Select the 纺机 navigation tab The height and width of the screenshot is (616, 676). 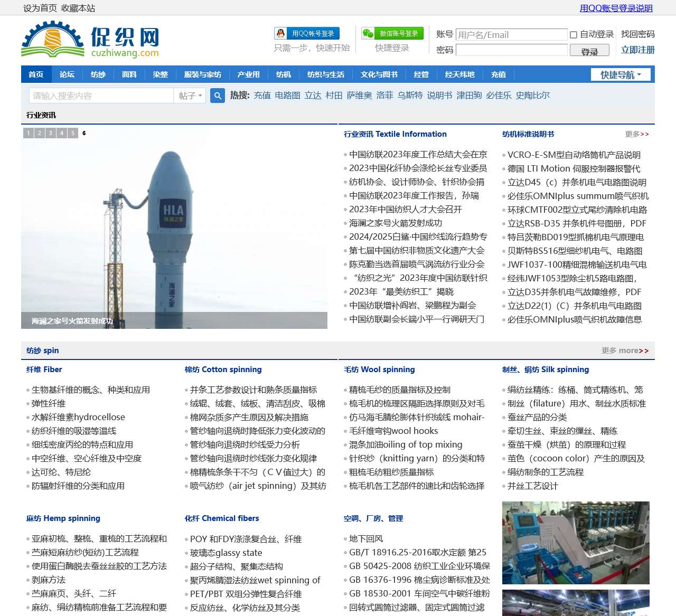pos(284,74)
